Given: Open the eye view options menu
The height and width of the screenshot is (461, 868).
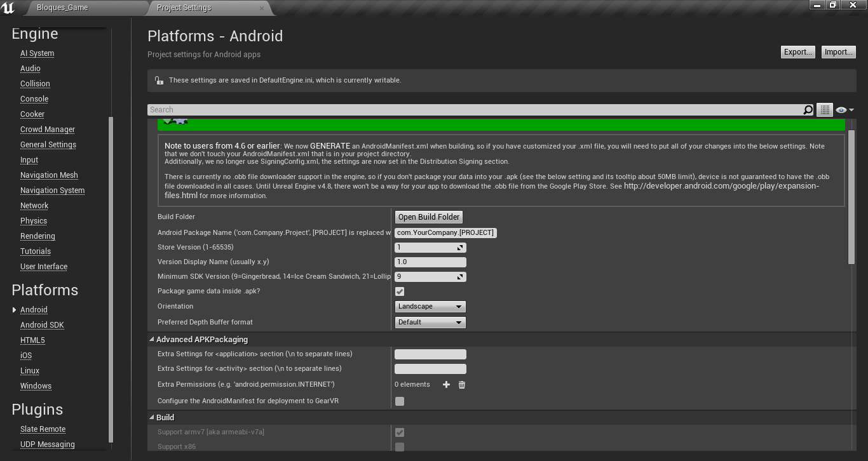Looking at the screenshot, I should point(844,110).
